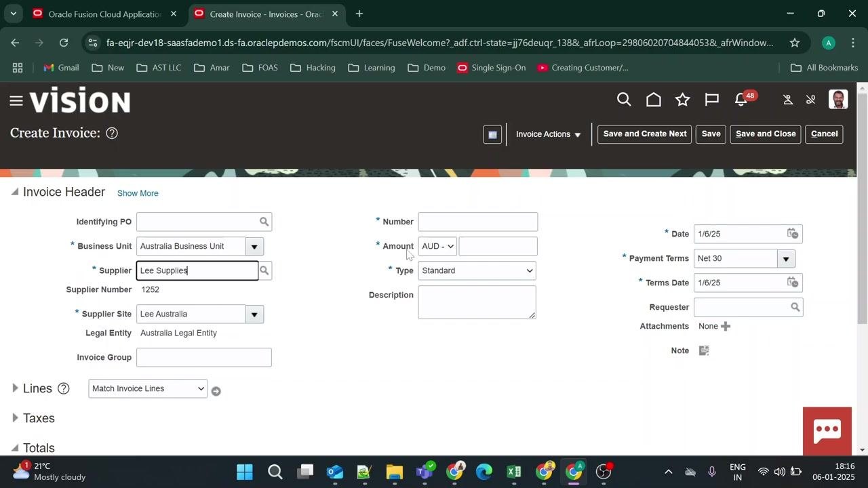Cancel the invoice creation
The width and height of the screenshot is (868, 488).
coord(825,134)
